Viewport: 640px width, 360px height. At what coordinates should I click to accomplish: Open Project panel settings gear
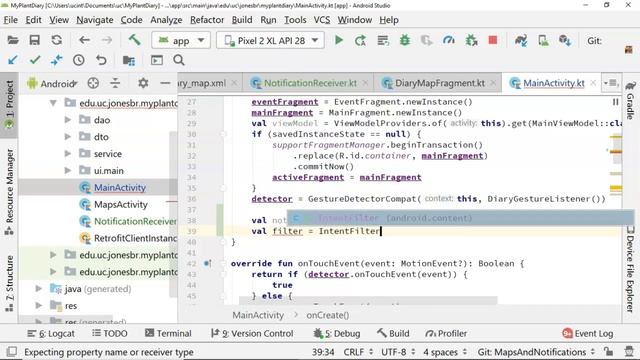pos(143,83)
